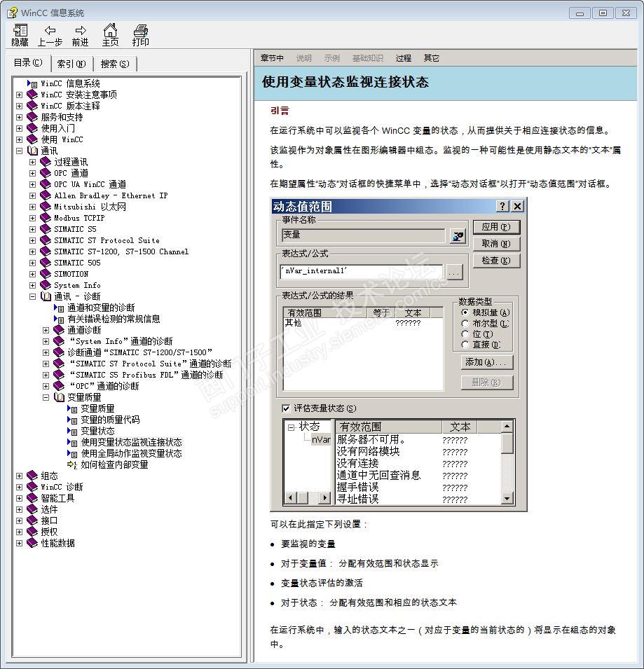Click the variable picker icon beside 变量 field
The width and height of the screenshot is (644, 669).
(458, 235)
